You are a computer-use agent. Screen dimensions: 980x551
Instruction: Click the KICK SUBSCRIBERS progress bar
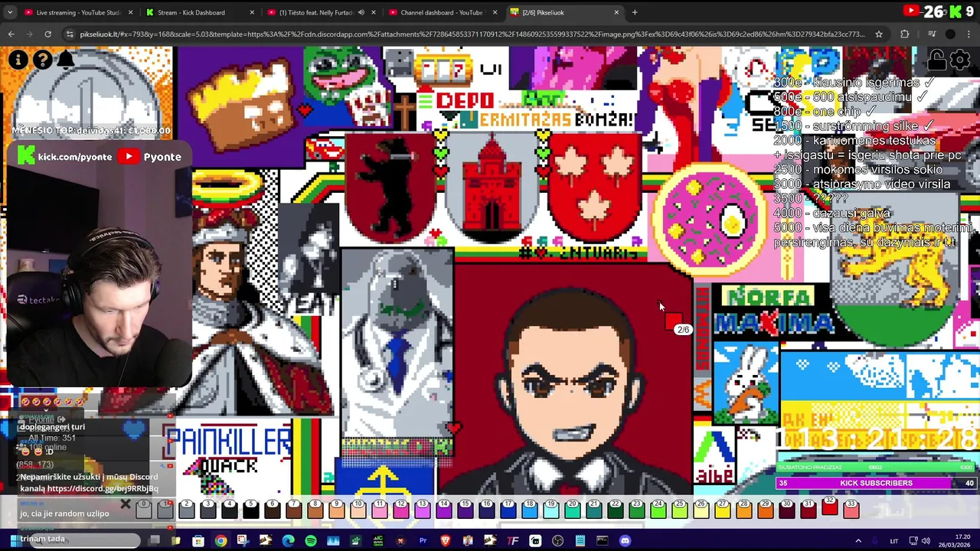click(876, 483)
